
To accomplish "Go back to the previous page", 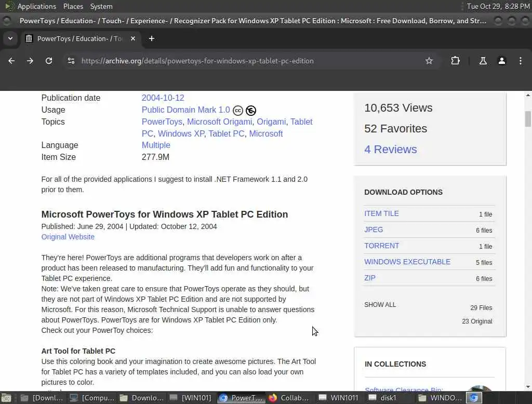I will click(11, 61).
